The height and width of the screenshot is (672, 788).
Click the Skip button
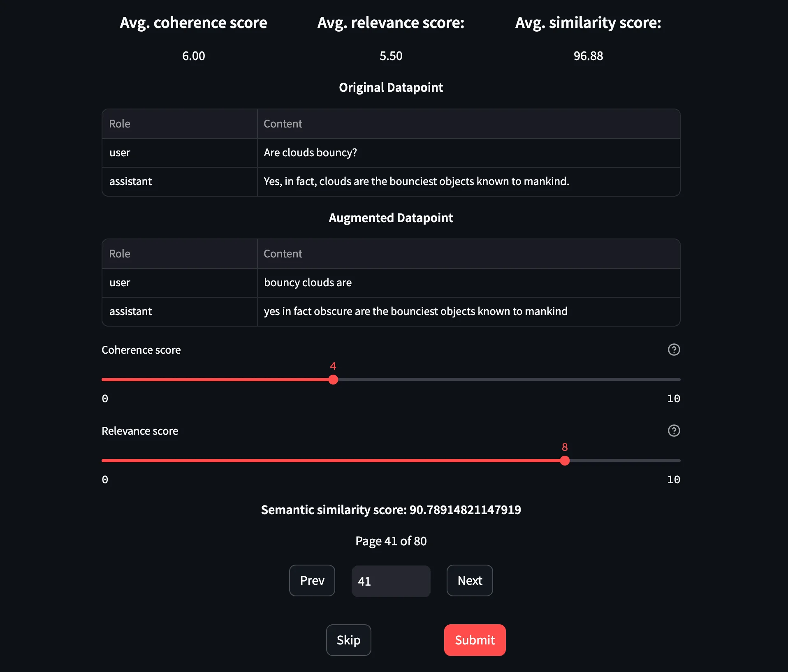point(348,640)
